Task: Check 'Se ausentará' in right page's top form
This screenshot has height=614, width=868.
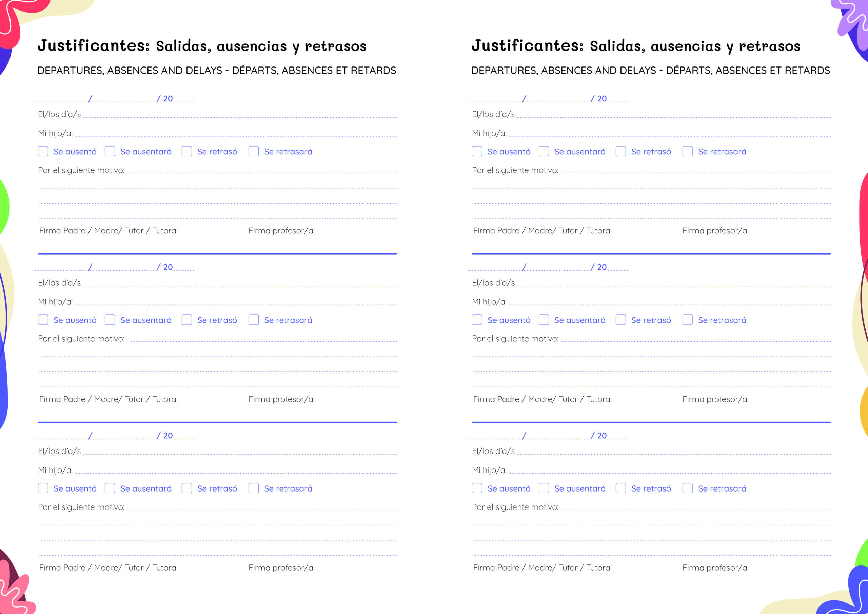Action: pyautogui.click(x=544, y=151)
